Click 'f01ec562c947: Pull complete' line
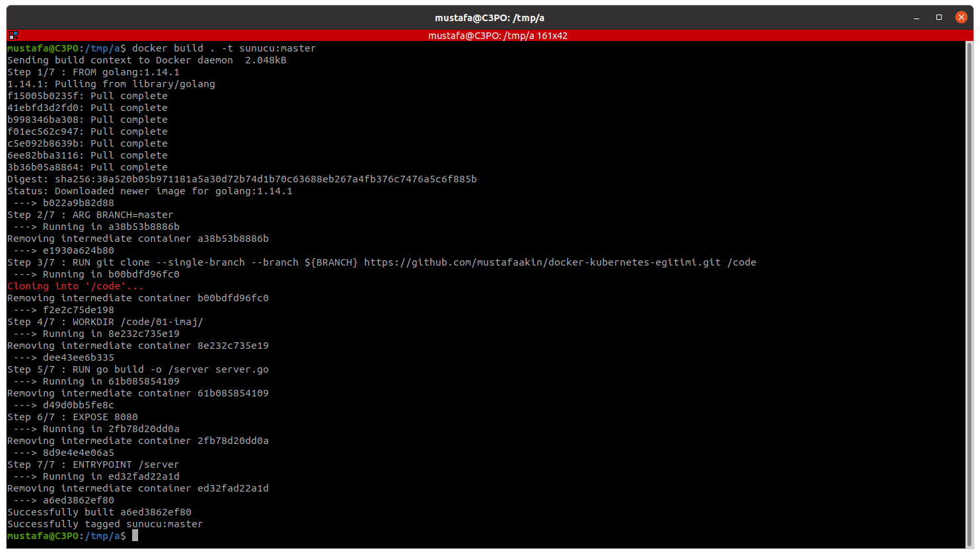980x555 pixels. coord(87,131)
